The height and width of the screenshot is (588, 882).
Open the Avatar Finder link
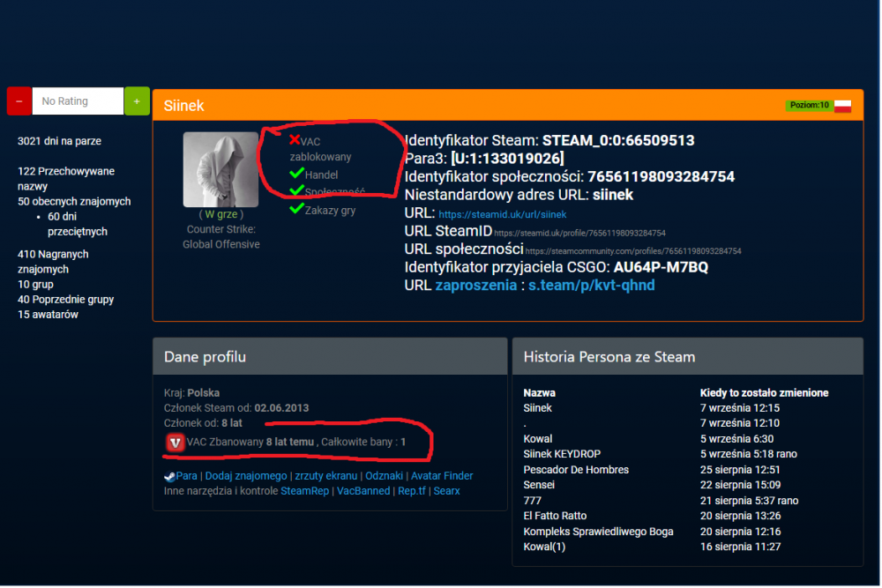442,476
